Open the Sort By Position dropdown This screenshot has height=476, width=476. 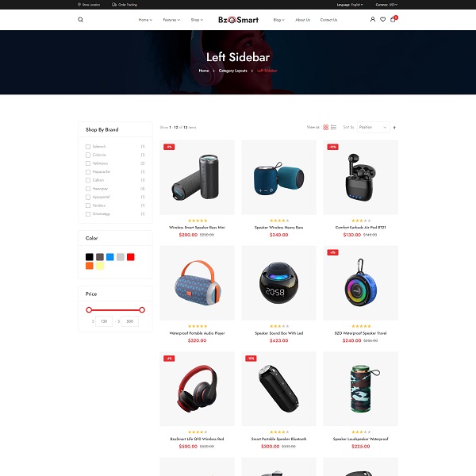(373, 128)
